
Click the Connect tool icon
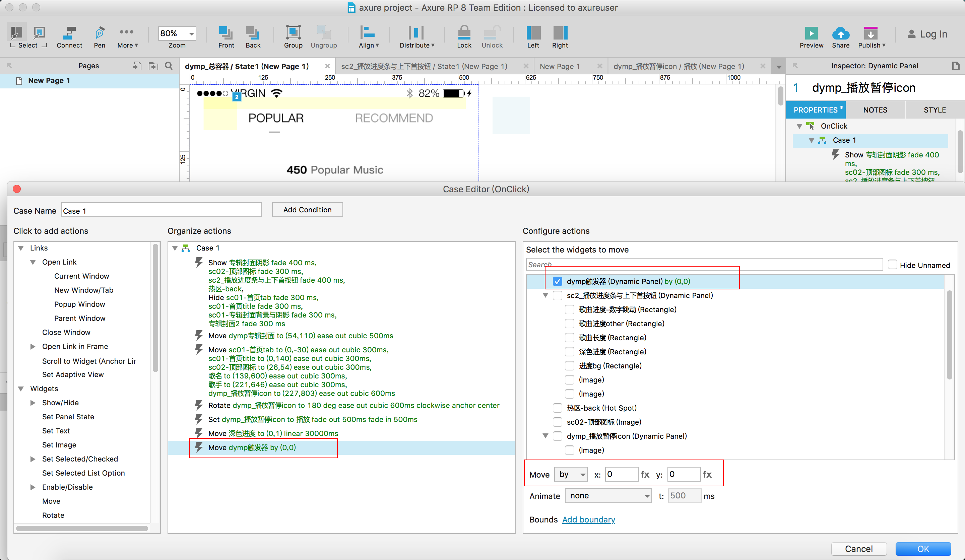point(69,34)
